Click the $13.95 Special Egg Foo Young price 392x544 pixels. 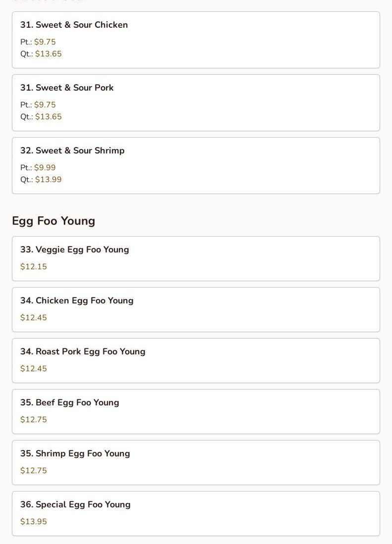(x=34, y=521)
